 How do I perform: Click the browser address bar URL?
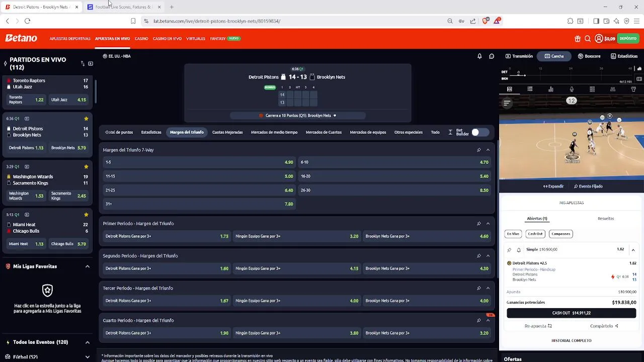(217, 21)
